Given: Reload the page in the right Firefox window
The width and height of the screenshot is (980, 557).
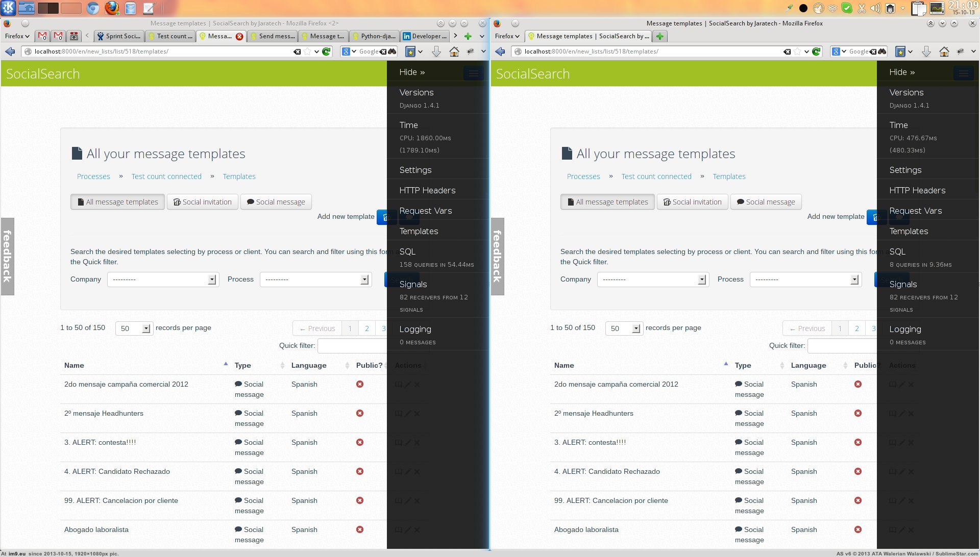Looking at the screenshot, I should 817,52.
